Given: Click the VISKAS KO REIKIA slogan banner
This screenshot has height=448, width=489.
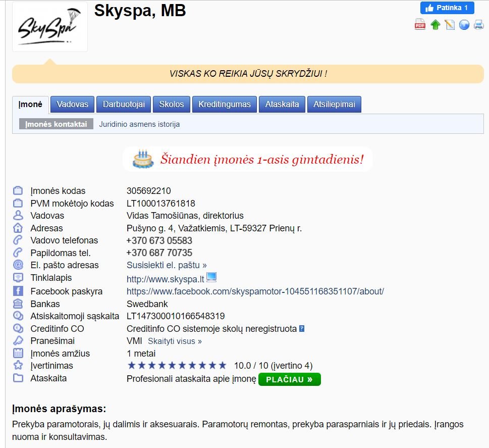Looking at the screenshot, I should click(248, 74).
